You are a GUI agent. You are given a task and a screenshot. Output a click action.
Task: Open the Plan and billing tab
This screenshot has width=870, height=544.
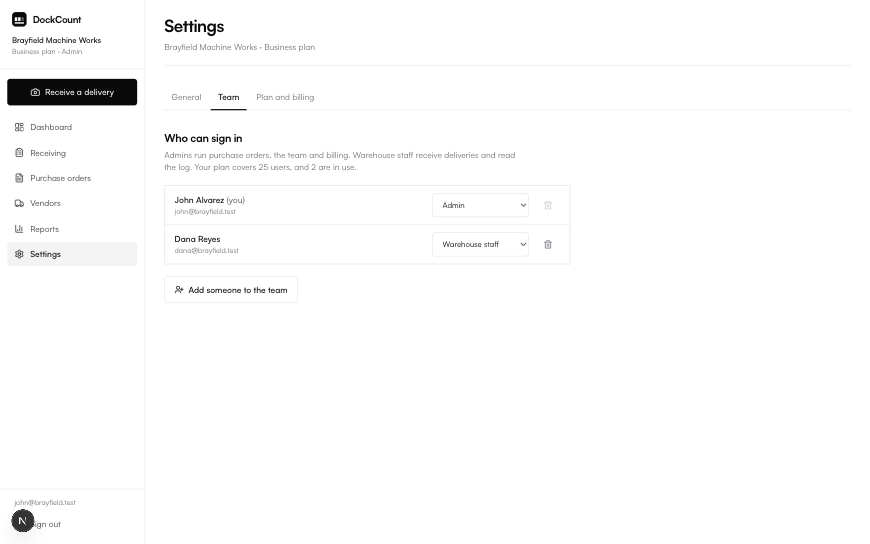[x=285, y=97]
